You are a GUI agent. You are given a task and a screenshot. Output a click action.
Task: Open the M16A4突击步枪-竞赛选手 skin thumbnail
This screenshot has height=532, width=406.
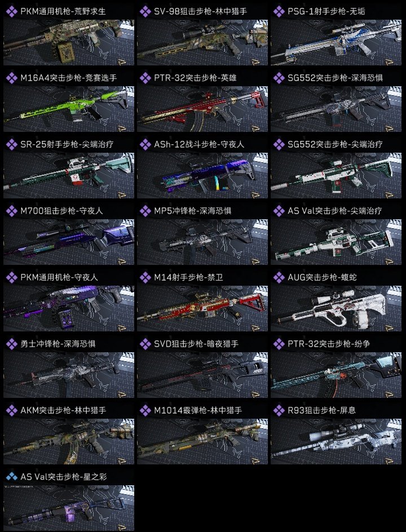69,109
